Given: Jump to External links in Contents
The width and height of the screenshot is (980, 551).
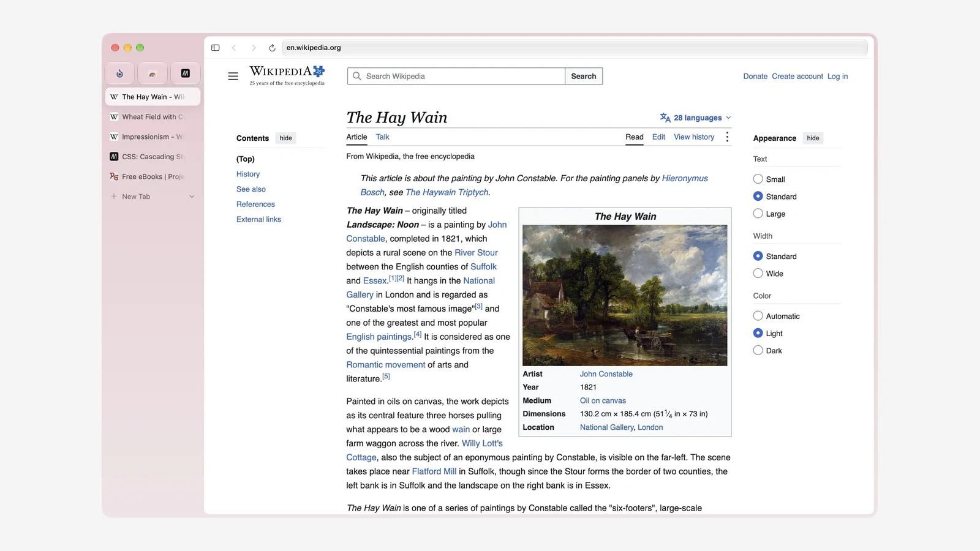Looking at the screenshot, I should (258, 219).
